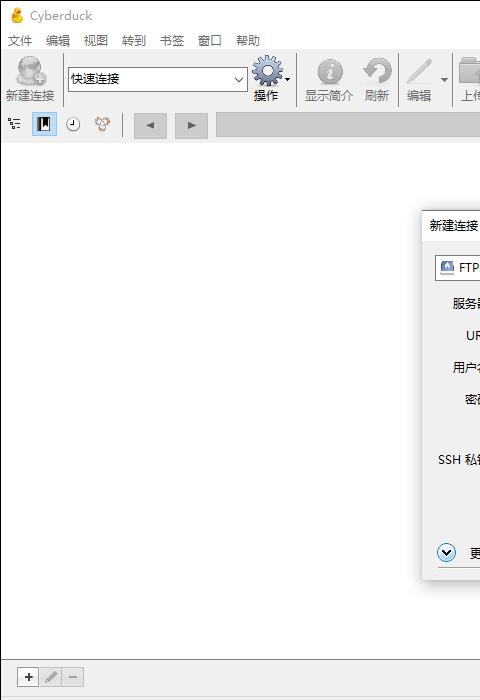The image size is (480, 700).
Task: Click the gray path bar field
Action: click(x=348, y=125)
